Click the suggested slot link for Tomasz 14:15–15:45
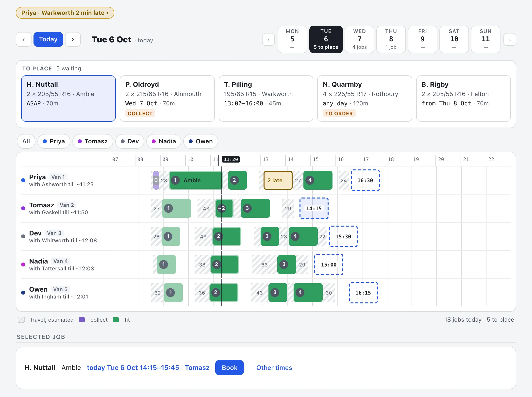Viewport: 532px width, 397px height. pyautogui.click(x=148, y=368)
